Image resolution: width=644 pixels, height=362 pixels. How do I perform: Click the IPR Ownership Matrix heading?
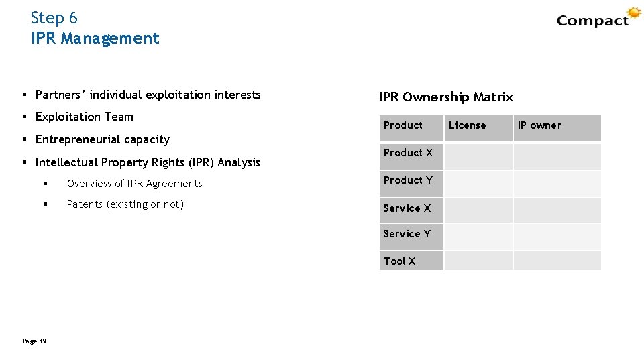pyautogui.click(x=446, y=97)
